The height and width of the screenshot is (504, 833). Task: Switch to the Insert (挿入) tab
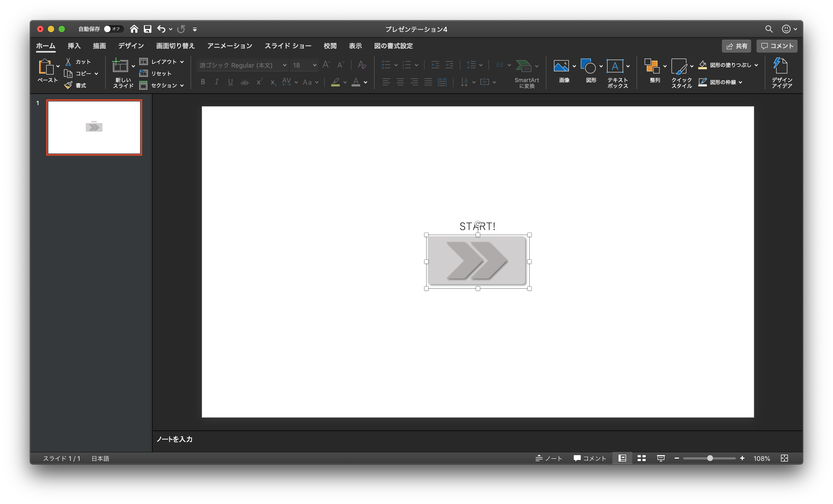[x=74, y=46]
